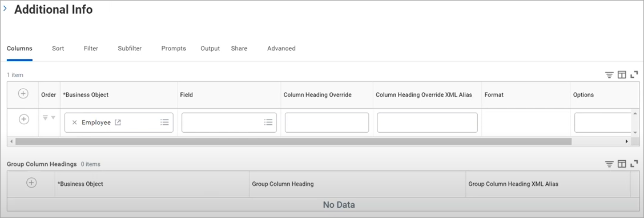Switch to the Sort tab
Viewport: 644px width, 218px height.
(x=58, y=49)
